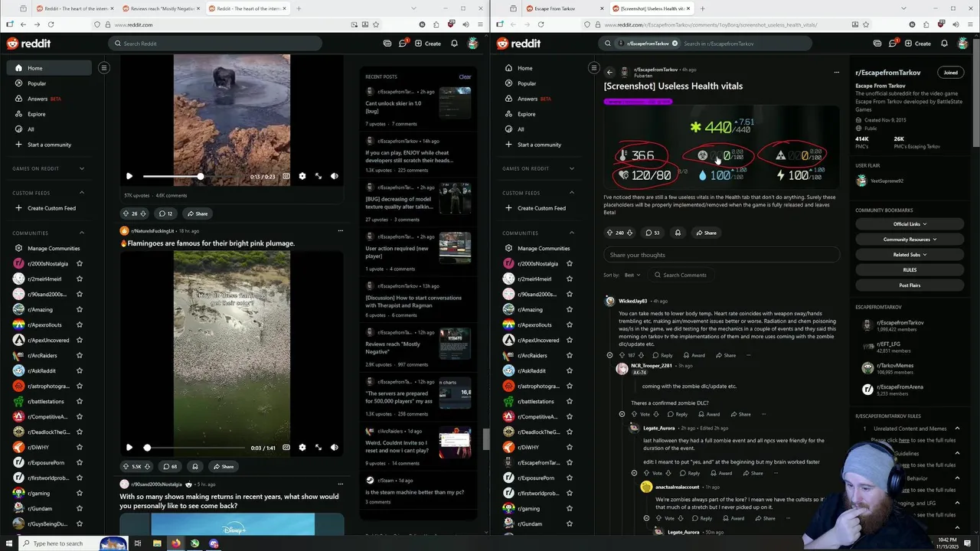Open the 53 comments button on Tarkov post

[652, 233]
